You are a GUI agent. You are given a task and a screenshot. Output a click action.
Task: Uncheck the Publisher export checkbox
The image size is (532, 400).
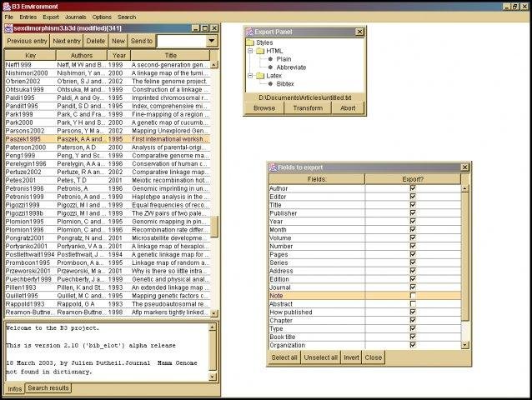[413, 212]
